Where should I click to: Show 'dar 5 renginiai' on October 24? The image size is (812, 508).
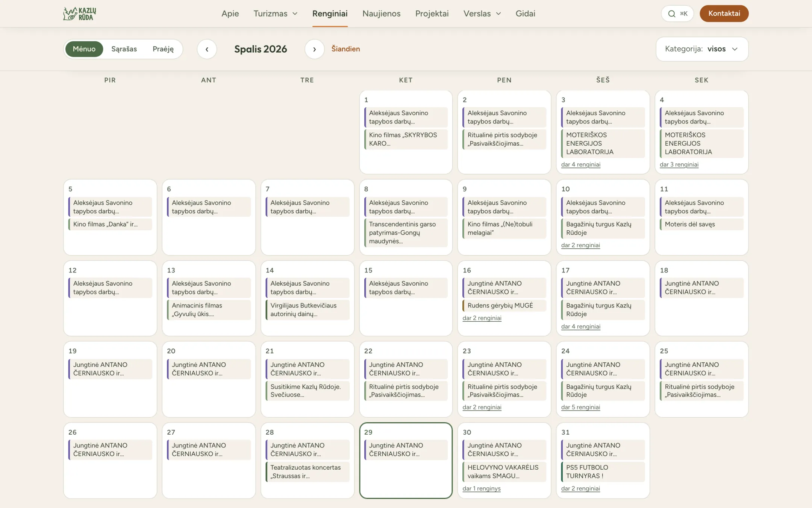coord(580,407)
